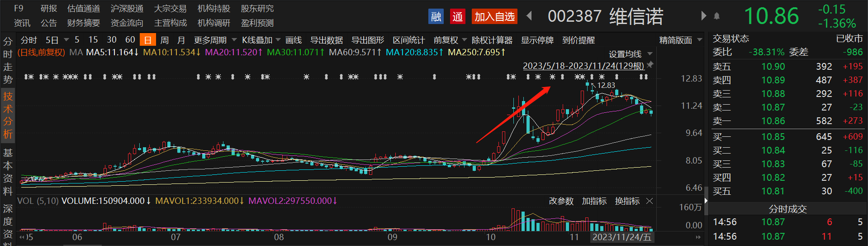The image size is (868, 246).
Task: Click the chart scroll-right arrows
Action: 698,237
